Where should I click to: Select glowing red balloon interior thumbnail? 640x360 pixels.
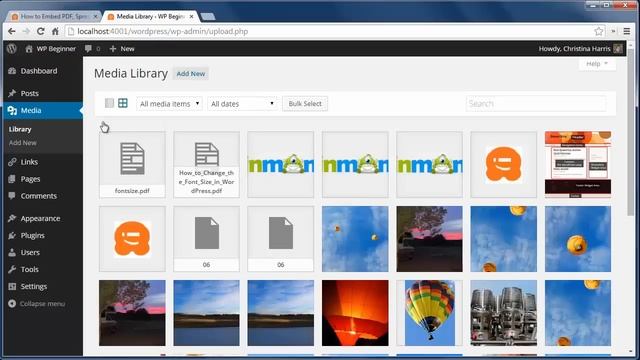[x=355, y=313]
